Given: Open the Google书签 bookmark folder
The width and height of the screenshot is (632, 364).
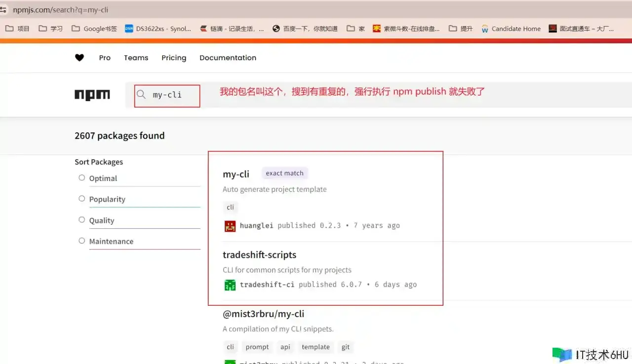Looking at the screenshot, I should pos(94,29).
